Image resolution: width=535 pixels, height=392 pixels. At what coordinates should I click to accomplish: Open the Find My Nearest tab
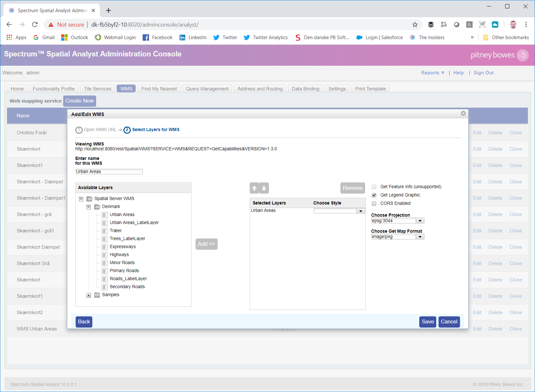pos(159,89)
